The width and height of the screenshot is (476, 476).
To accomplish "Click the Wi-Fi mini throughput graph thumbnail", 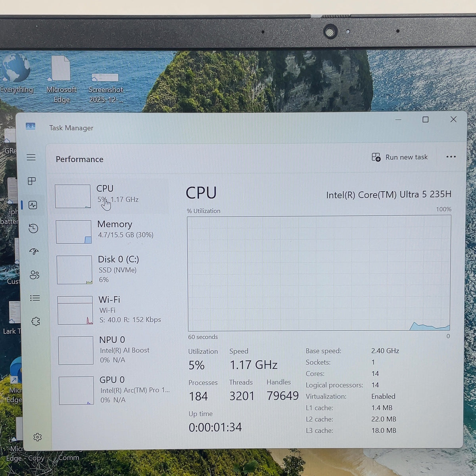I will pyautogui.click(x=75, y=310).
